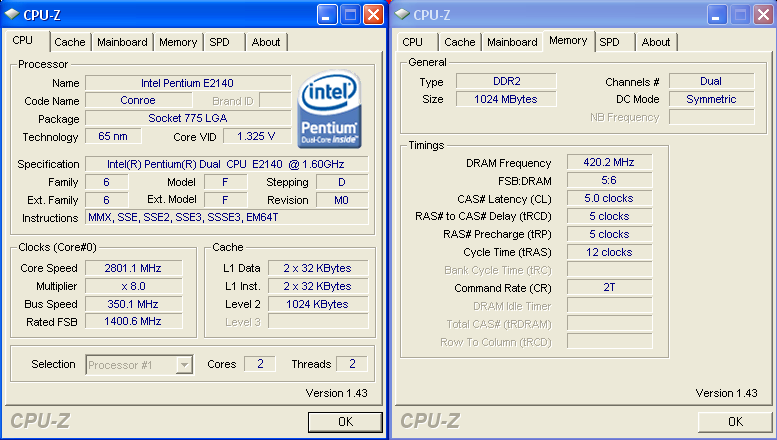This screenshot has width=777, height=440.
Task: Switch to Memory tab in left CPU-Z window
Action: (x=178, y=42)
